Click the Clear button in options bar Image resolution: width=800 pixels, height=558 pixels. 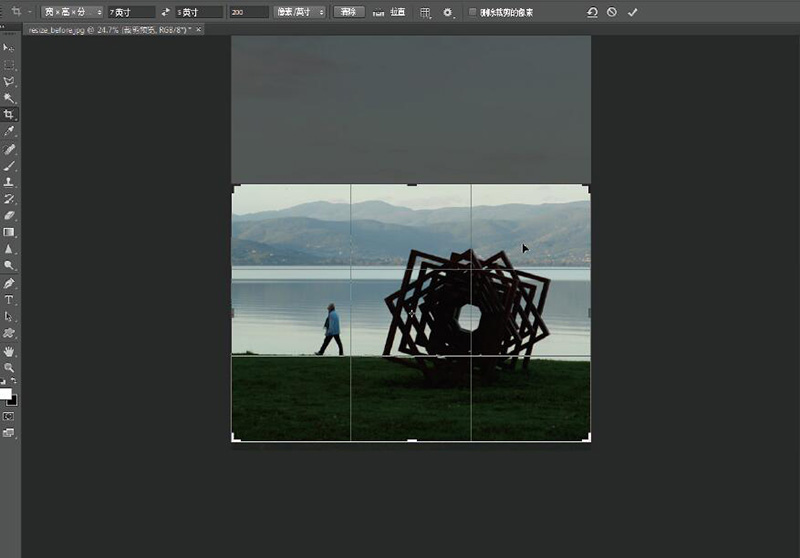click(x=347, y=12)
